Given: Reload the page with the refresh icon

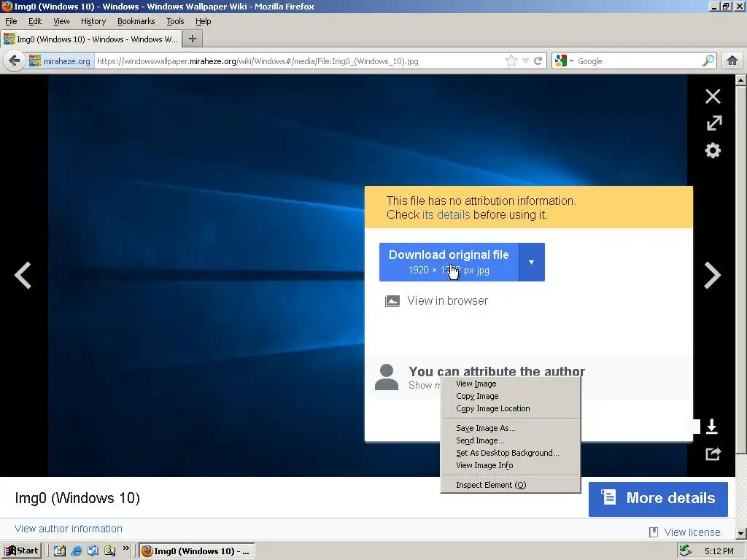Looking at the screenshot, I should (x=538, y=61).
